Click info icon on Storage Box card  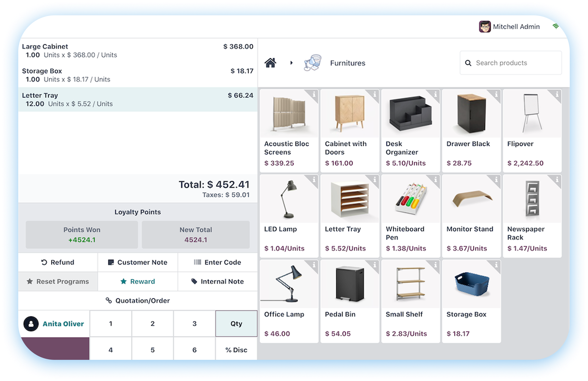click(x=496, y=265)
